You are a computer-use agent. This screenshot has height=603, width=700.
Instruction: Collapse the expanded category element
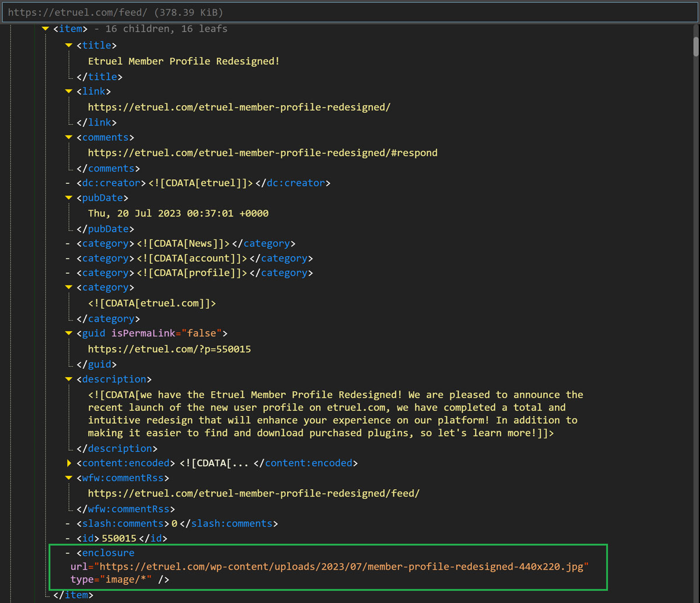[69, 288]
